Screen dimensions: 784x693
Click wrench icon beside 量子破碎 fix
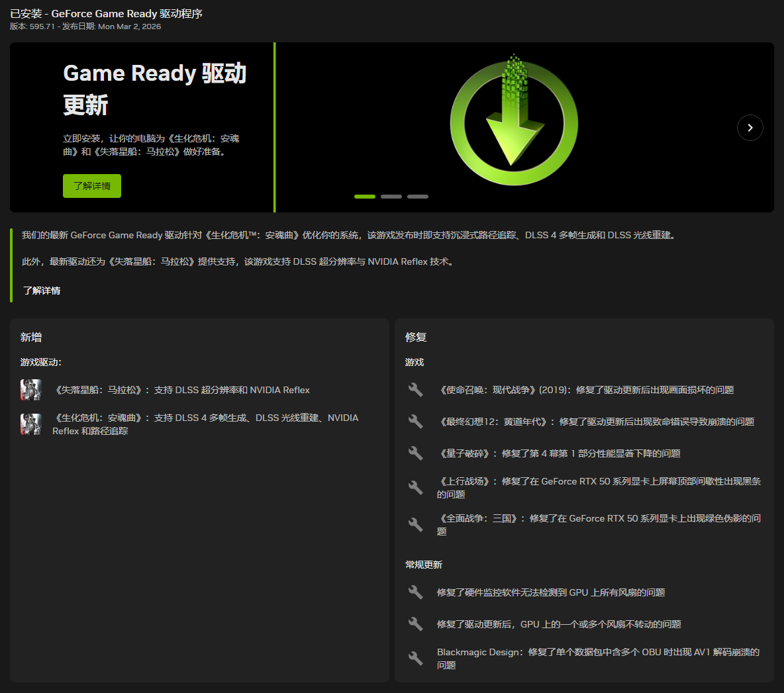pyautogui.click(x=415, y=453)
